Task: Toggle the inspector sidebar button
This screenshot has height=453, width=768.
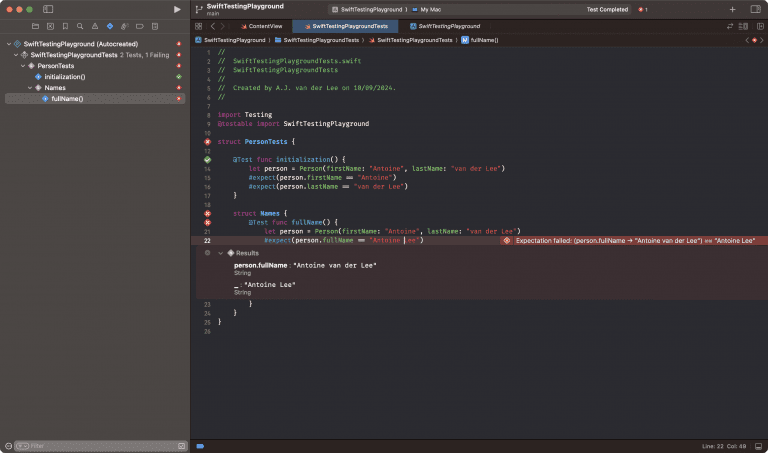Action: click(x=755, y=9)
